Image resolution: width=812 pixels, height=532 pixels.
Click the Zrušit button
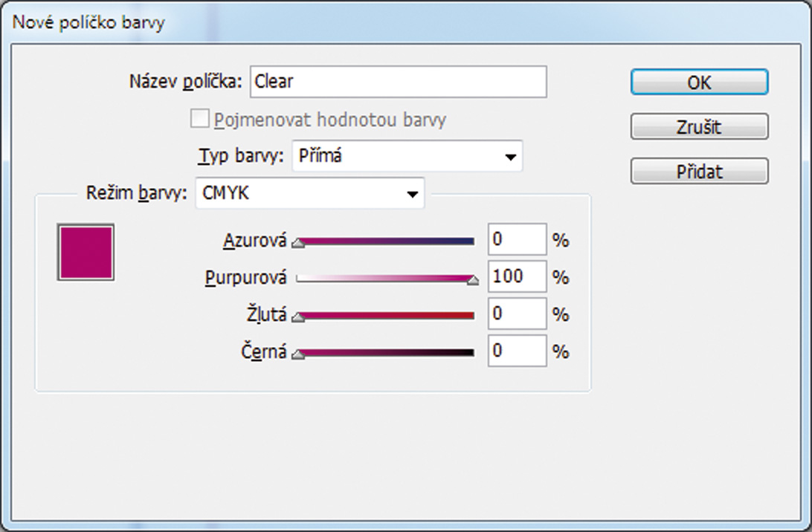click(x=699, y=127)
